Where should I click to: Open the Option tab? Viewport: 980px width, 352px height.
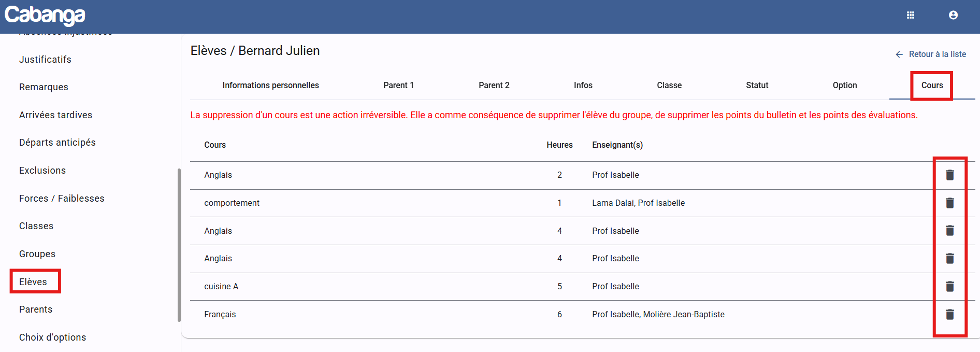pos(844,86)
